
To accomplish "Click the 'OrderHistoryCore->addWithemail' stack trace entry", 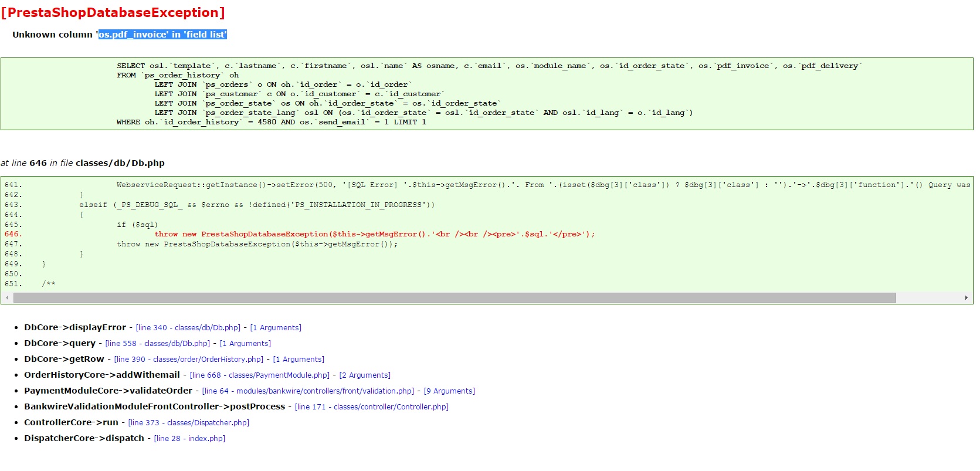I will tap(102, 375).
